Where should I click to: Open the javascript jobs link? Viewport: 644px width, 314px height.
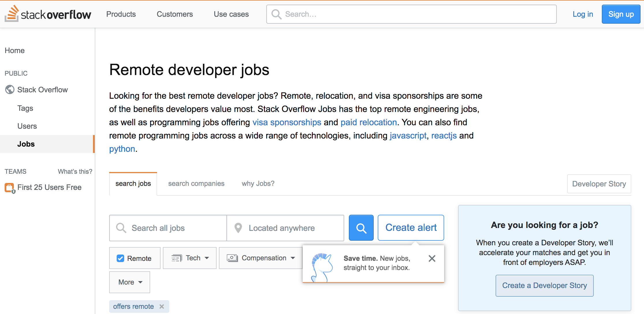coord(408,136)
